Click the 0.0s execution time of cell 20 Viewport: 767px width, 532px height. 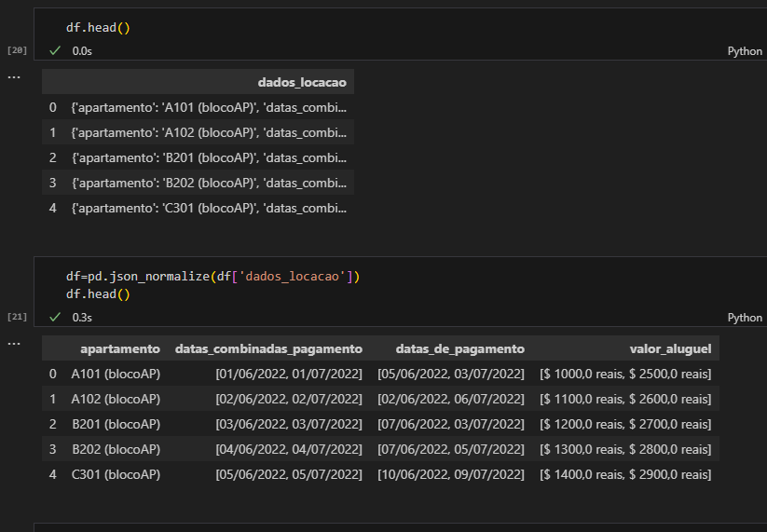click(82, 51)
